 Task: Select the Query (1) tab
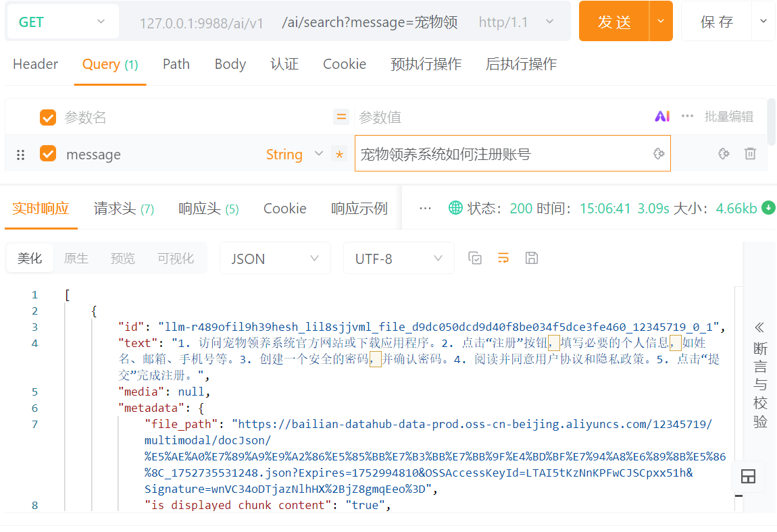tap(110, 64)
